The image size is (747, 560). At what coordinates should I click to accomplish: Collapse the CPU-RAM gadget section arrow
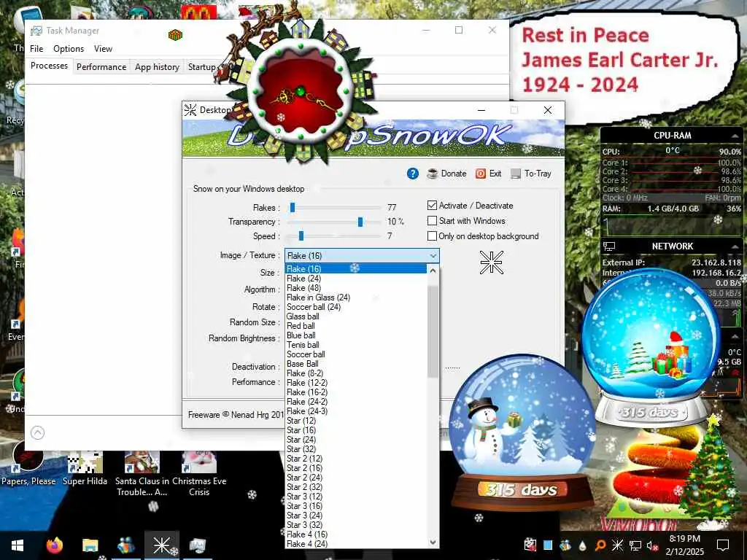[734, 136]
